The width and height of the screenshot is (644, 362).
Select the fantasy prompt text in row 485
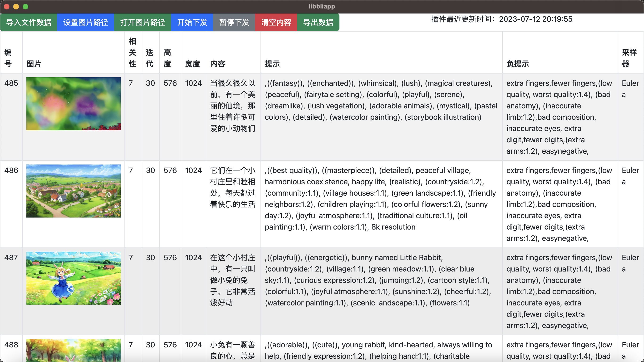[381, 100]
